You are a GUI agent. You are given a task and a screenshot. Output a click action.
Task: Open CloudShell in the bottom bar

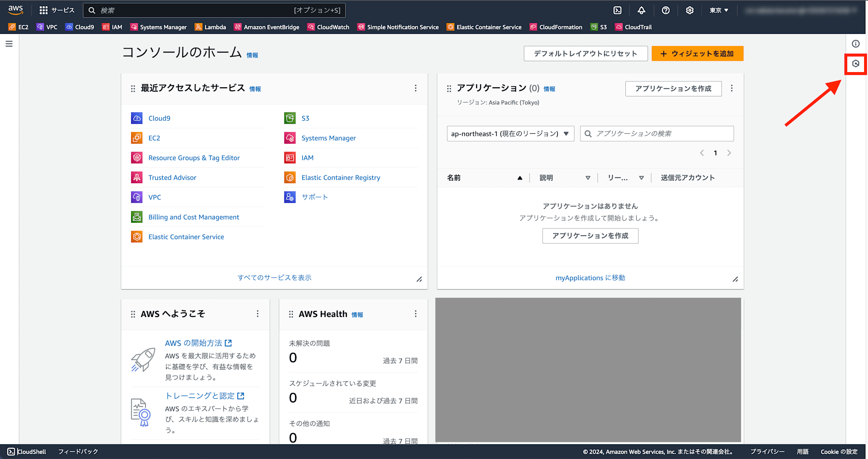point(27,452)
